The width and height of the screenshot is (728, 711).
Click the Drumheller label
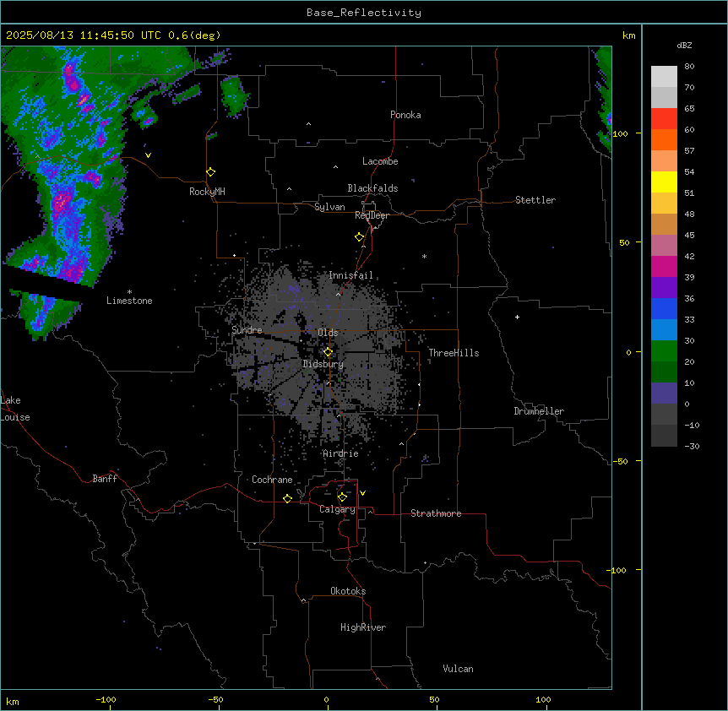click(539, 411)
